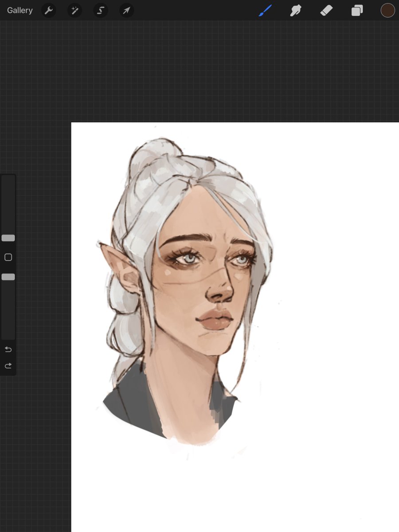Select the Transform arrow tool
The height and width of the screenshot is (532, 399).
(126, 10)
